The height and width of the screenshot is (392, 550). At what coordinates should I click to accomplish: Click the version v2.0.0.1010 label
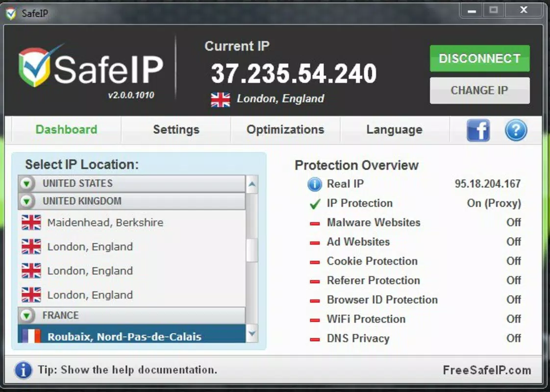[131, 96]
